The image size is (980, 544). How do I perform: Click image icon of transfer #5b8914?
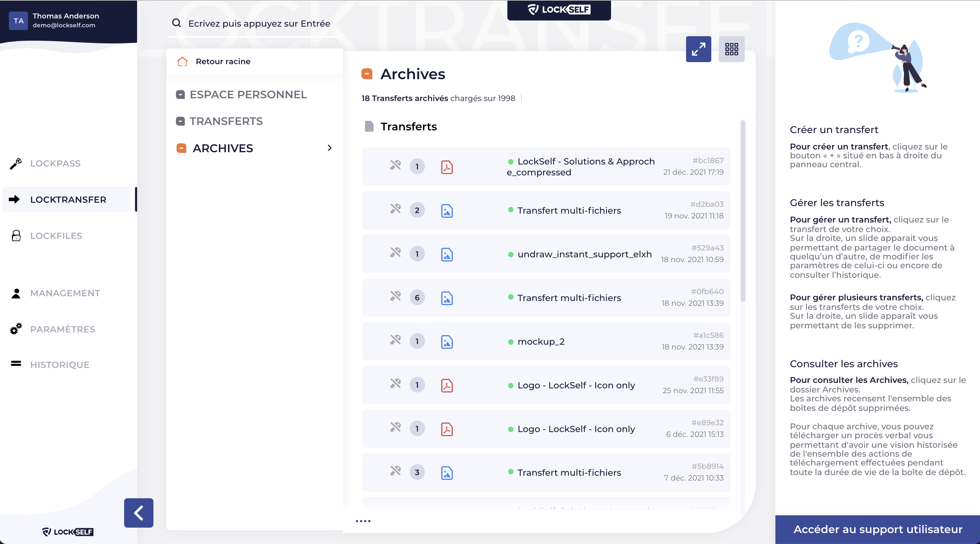pos(447,473)
